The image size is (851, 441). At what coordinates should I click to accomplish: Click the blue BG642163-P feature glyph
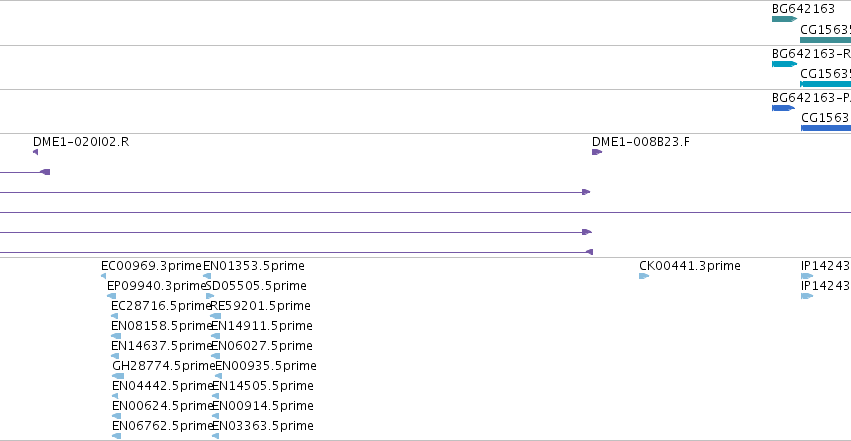pyautogui.click(x=783, y=108)
